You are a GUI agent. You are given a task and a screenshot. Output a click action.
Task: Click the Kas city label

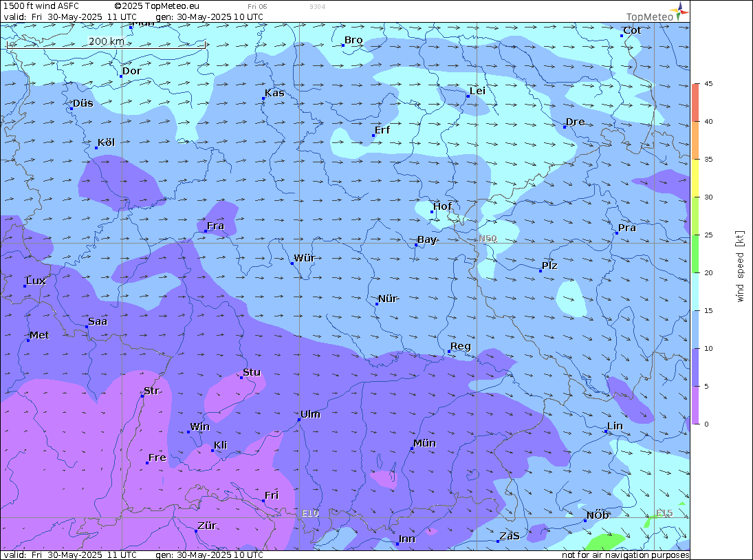(x=274, y=93)
